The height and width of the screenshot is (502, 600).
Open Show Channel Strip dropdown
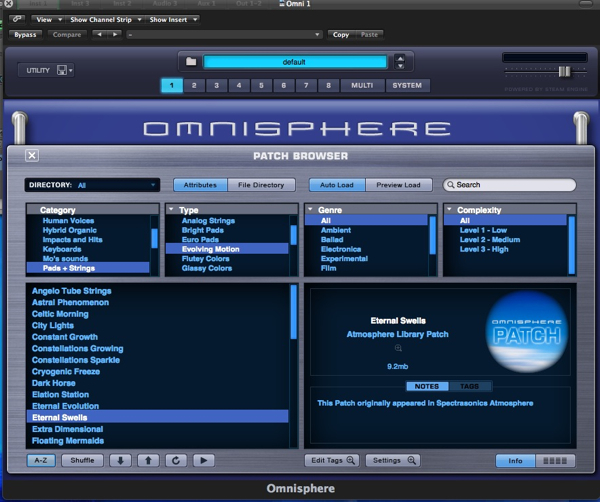[x=105, y=20]
